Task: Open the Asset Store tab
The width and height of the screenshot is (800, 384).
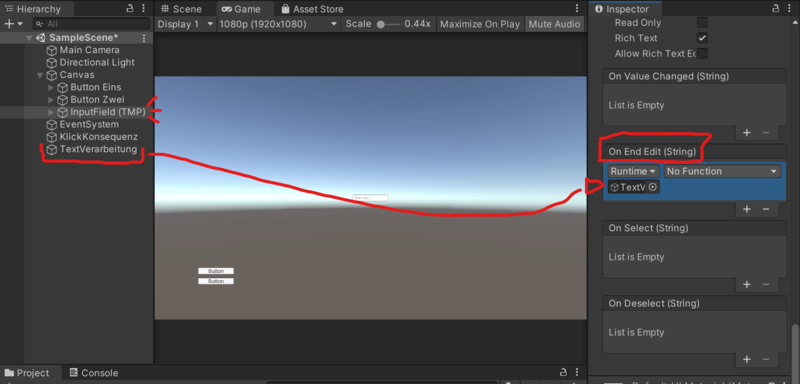Action: [312, 9]
